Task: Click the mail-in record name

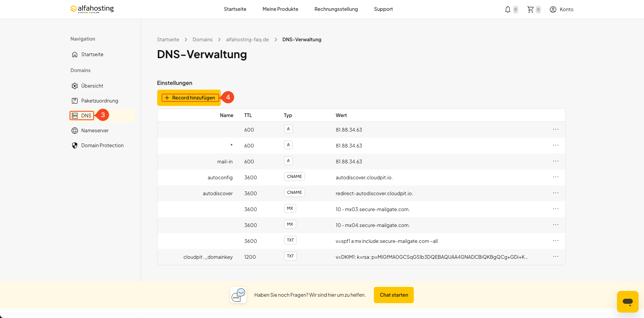Action: pos(225,162)
